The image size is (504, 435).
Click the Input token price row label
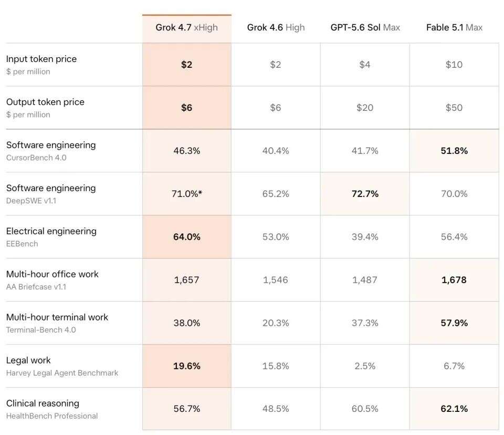click(41, 59)
